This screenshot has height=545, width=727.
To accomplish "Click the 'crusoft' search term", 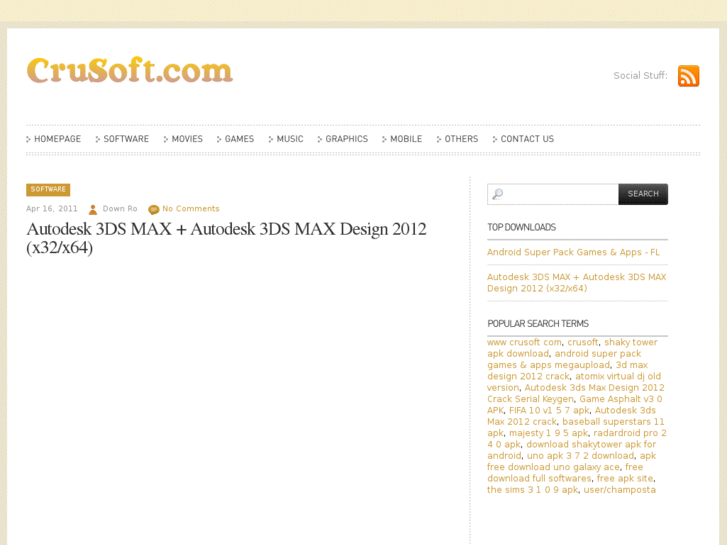I will coord(582,342).
